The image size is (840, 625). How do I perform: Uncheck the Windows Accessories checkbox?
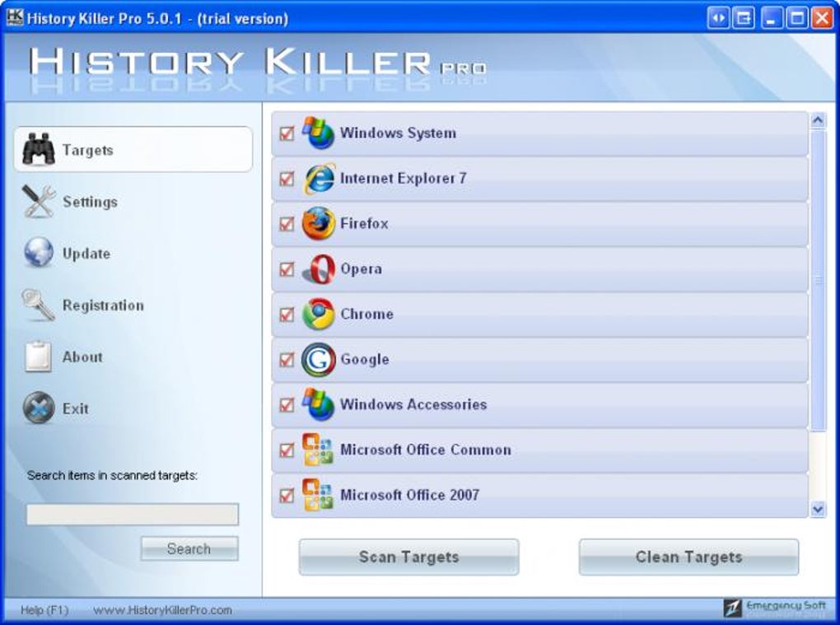click(x=287, y=405)
